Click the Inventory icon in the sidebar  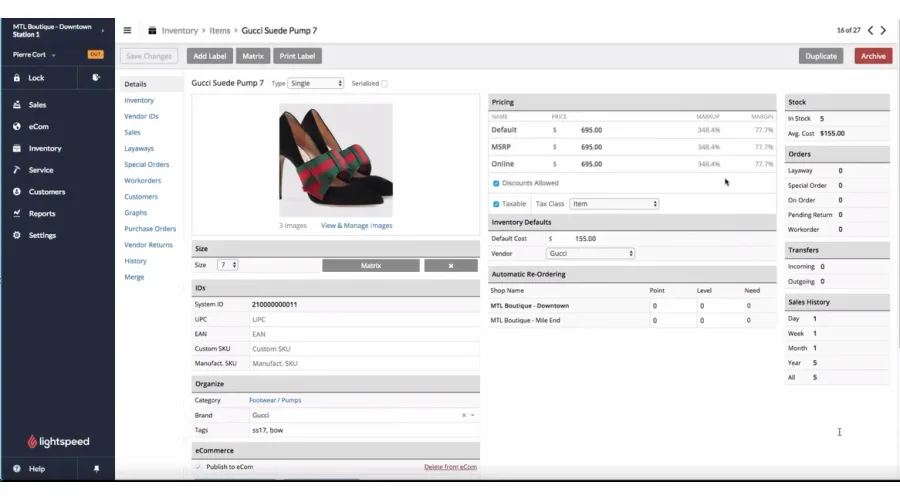(17, 148)
